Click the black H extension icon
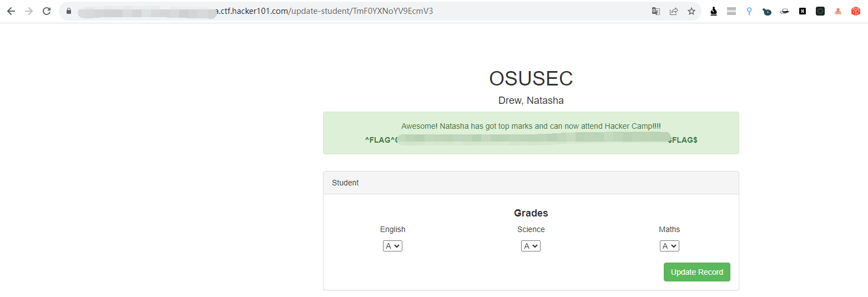The height and width of the screenshot is (297, 868). pyautogui.click(x=803, y=11)
